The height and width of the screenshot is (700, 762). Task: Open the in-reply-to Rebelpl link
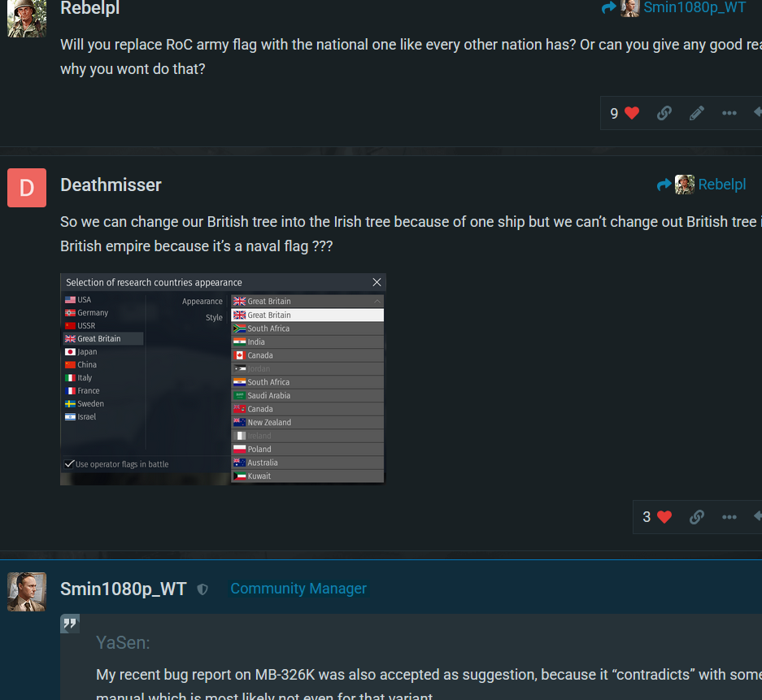pyautogui.click(x=701, y=185)
